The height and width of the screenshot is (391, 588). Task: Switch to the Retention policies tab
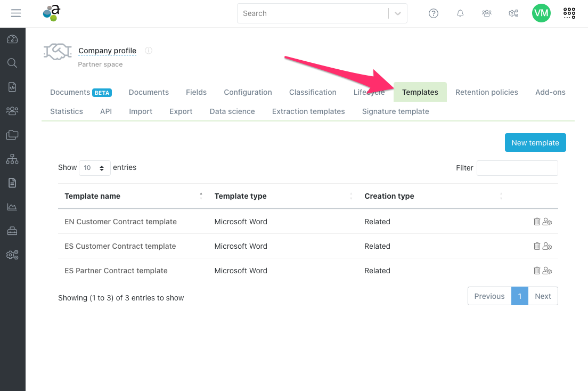(486, 92)
